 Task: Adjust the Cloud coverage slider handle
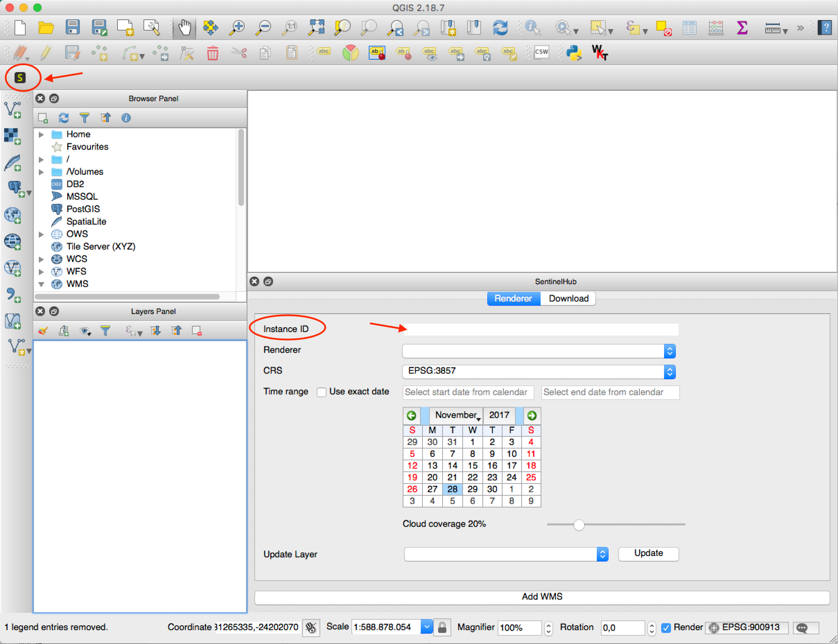(578, 524)
